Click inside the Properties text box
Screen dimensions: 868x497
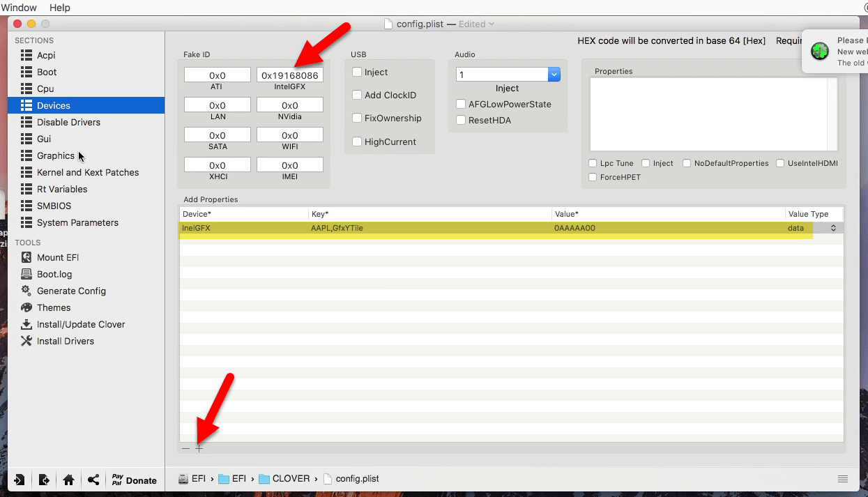(x=713, y=114)
